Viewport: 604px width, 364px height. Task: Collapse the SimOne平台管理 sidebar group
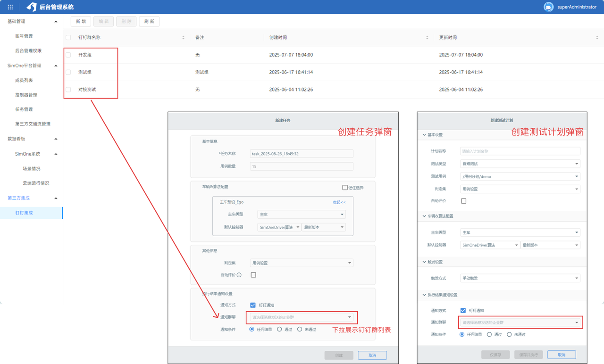point(56,66)
